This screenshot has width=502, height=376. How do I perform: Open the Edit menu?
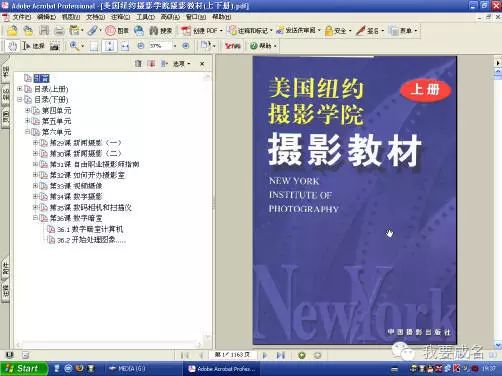click(46, 17)
